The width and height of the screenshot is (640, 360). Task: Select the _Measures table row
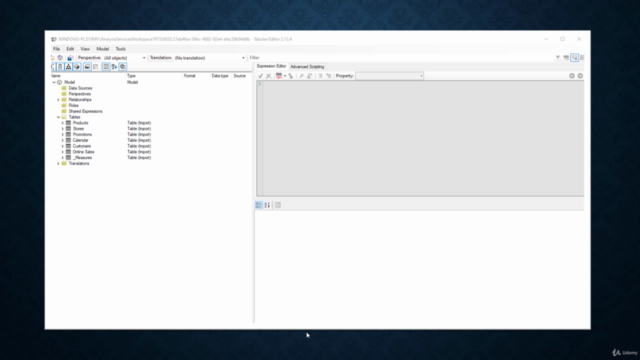pyautogui.click(x=82, y=158)
